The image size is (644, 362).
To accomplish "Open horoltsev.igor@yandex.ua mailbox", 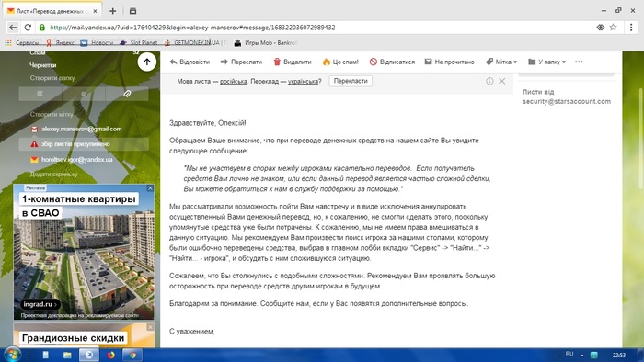I will [76, 160].
